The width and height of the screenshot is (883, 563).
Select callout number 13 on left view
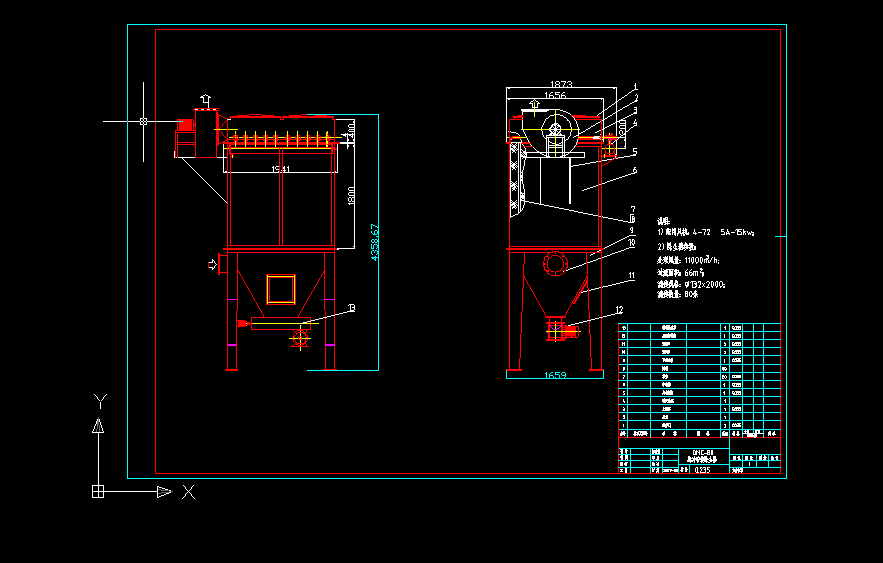coord(351,308)
